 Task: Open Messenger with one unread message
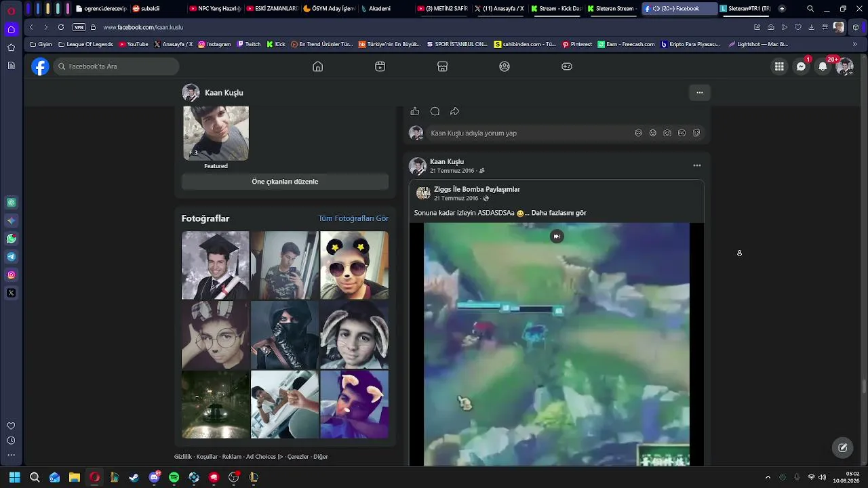pos(801,66)
